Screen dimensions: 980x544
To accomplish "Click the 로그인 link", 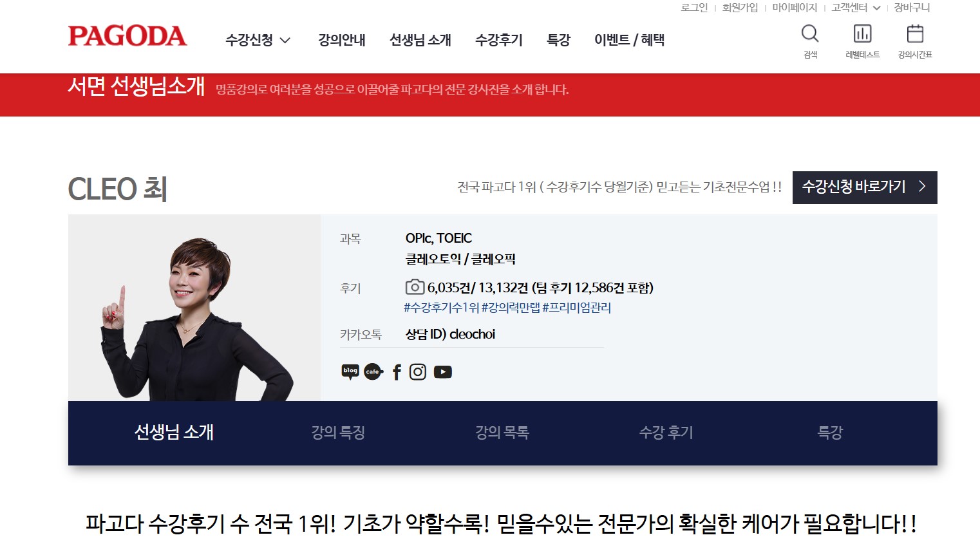I will click(694, 8).
